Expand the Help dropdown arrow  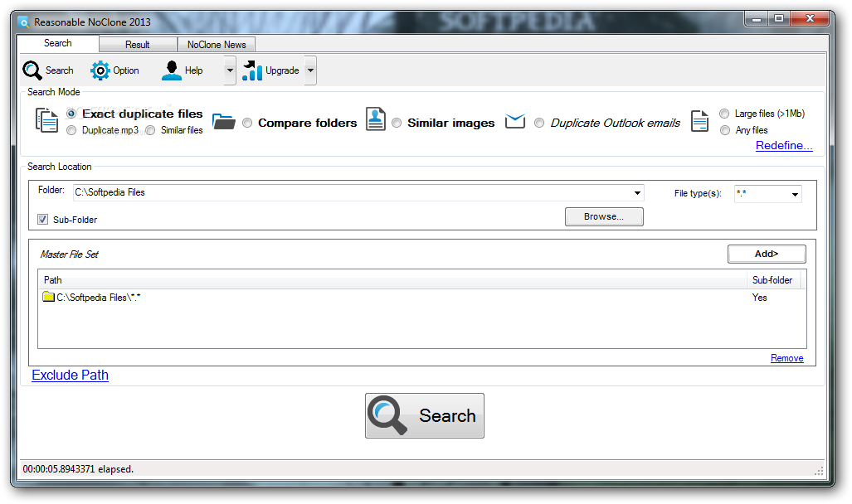point(230,70)
